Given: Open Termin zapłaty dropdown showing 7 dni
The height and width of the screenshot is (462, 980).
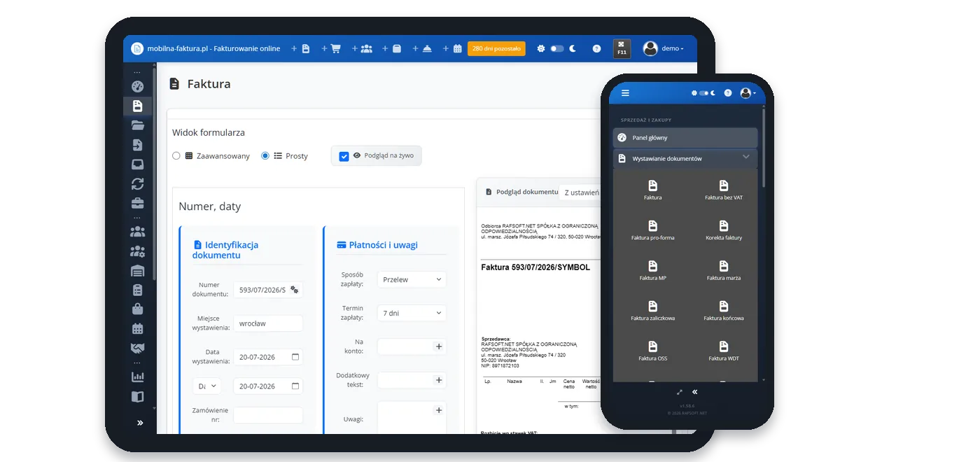Looking at the screenshot, I should point(412,313).
